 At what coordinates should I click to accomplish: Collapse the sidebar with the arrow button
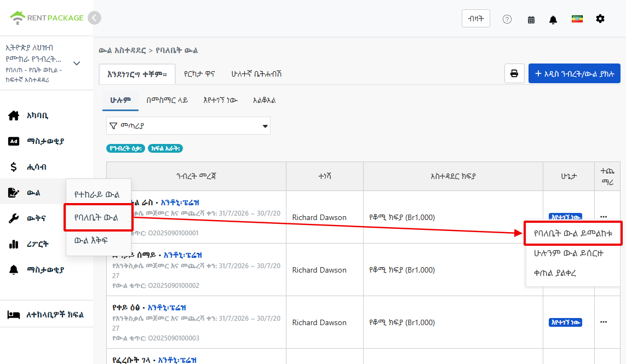pyautogui.click(x=94, y=18)
